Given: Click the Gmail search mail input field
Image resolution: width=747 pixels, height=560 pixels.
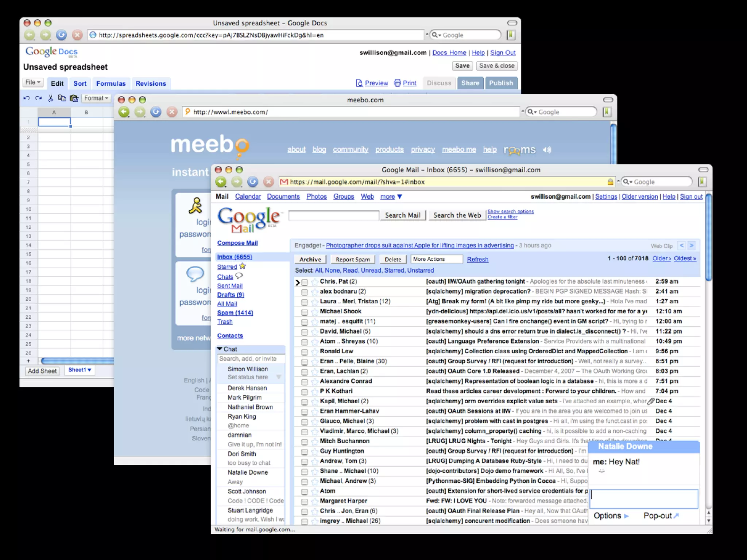Looking at the screenshot, I should [x=333, y=215].
